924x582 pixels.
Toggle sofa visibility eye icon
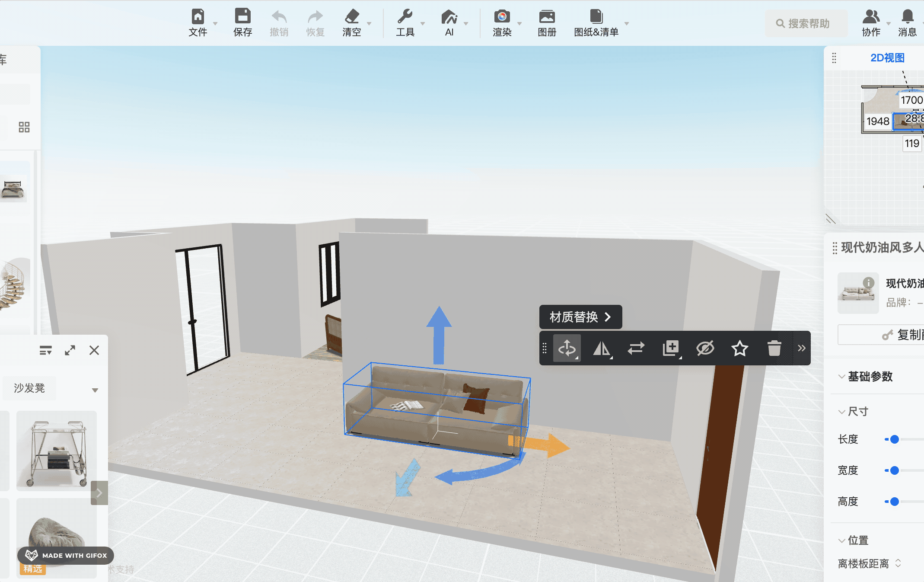coord(705,348)
